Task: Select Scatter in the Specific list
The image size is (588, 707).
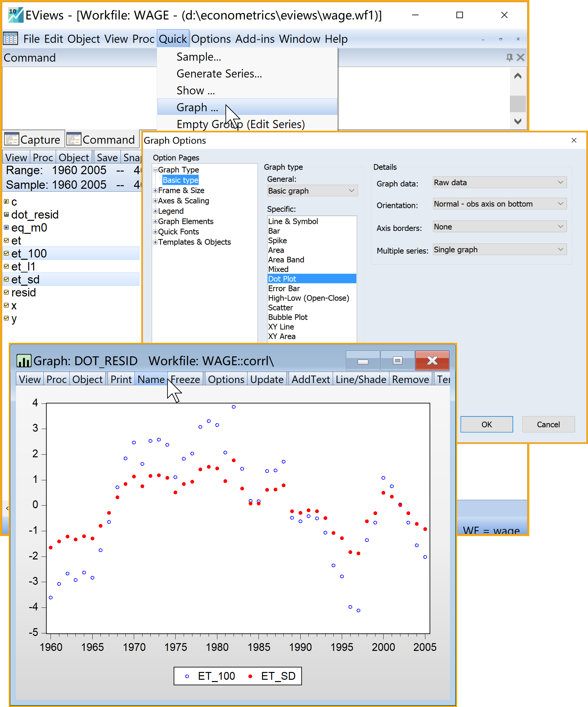Action: 281,308
